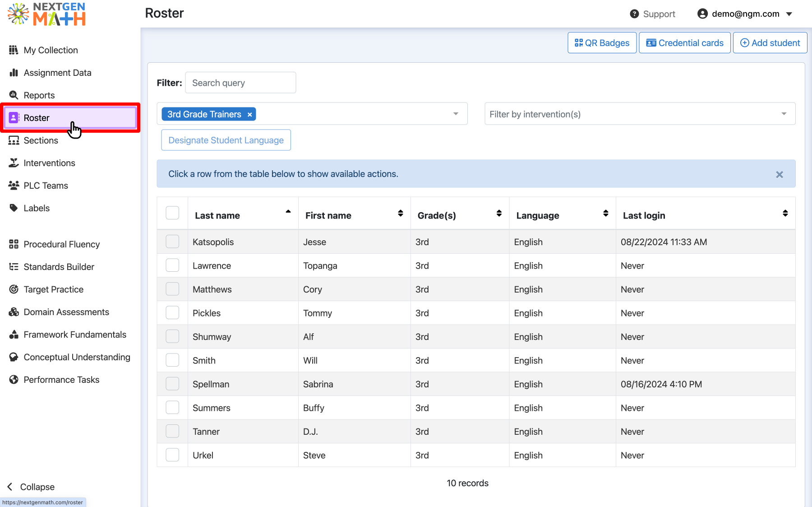812x507 pixels.
Task: Click the Assignment Data bar chart icon
Action: [14, 72]
